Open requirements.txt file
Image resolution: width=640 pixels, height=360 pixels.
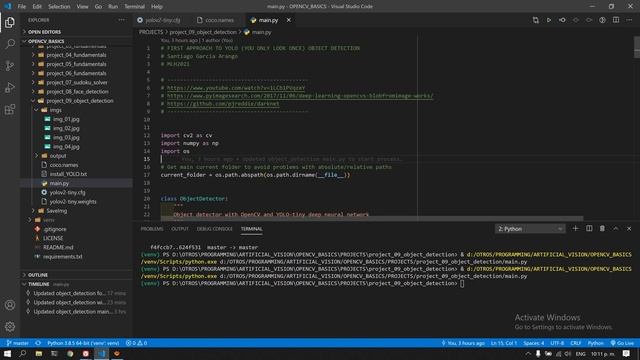pyautogui.click(x=62, y=256)
